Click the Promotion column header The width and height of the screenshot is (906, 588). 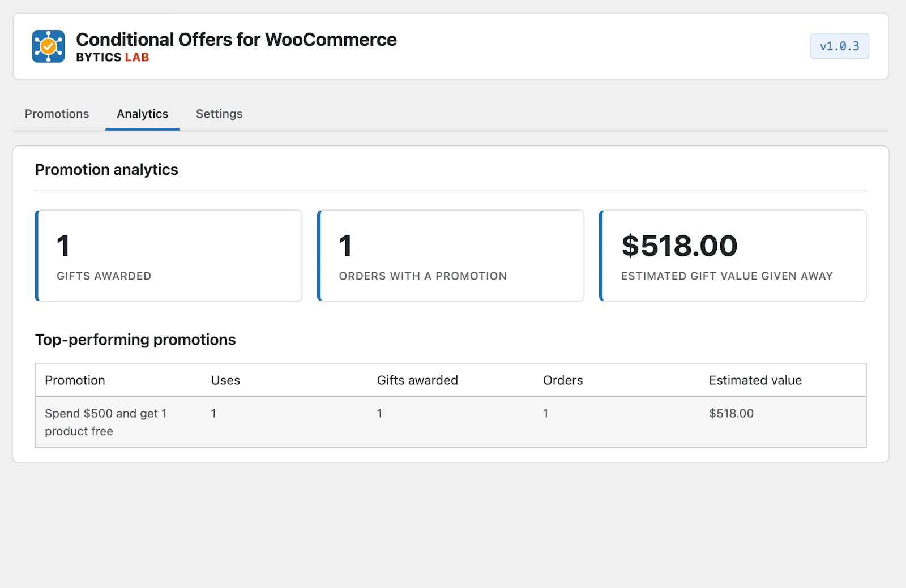tap(75, 380)
